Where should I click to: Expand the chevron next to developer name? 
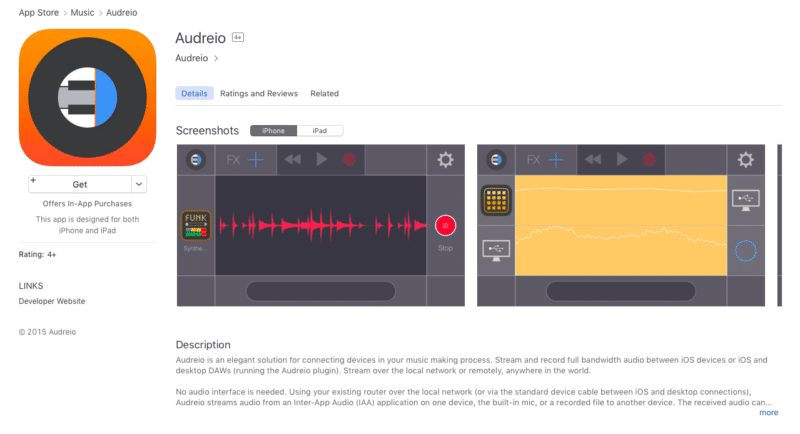click(216, 58)
